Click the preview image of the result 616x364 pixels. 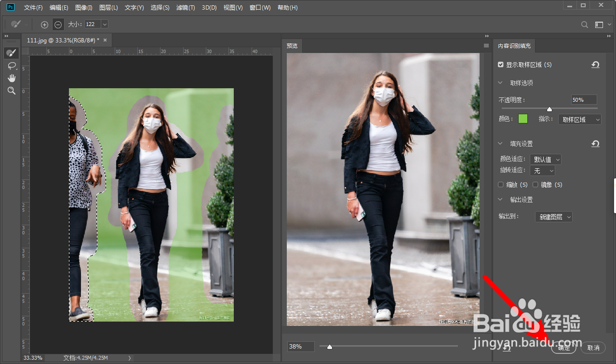(x=383, y=189)
